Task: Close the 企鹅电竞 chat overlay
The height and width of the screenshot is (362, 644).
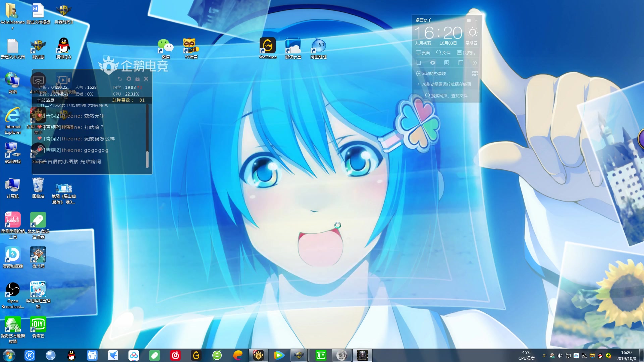Action: tap(146, 79)
